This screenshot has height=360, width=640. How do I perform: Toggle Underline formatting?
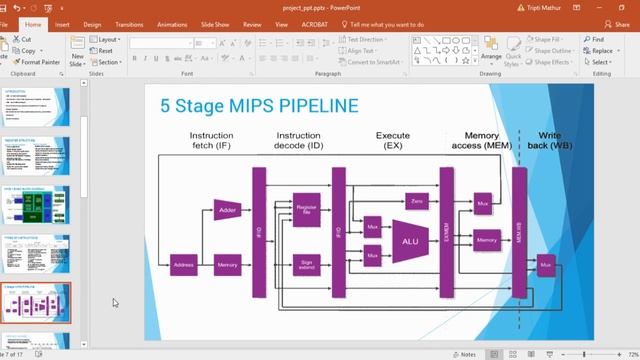(156, 58)
